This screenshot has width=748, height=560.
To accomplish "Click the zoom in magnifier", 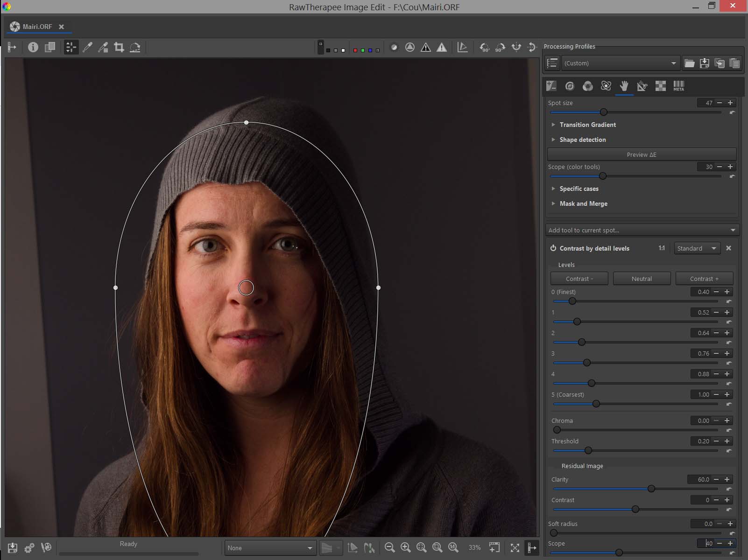I will tap(405, 547).
